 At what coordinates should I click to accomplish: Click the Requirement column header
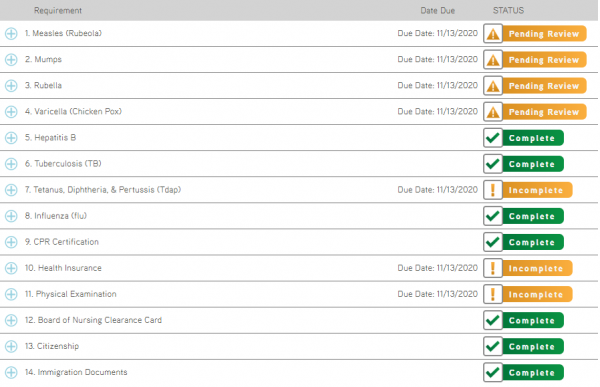[58, 10]
